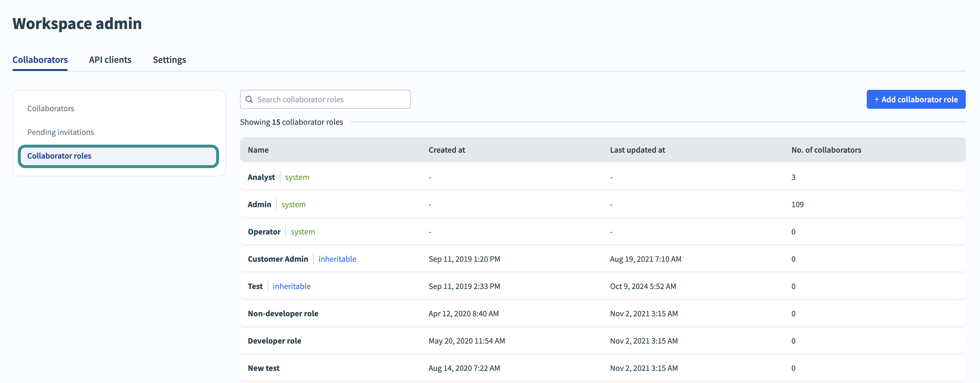Image resolution: width=980 pixels, height=383 pixels.
Task: Open the Admin role row
Action: [x=603, y=205]
